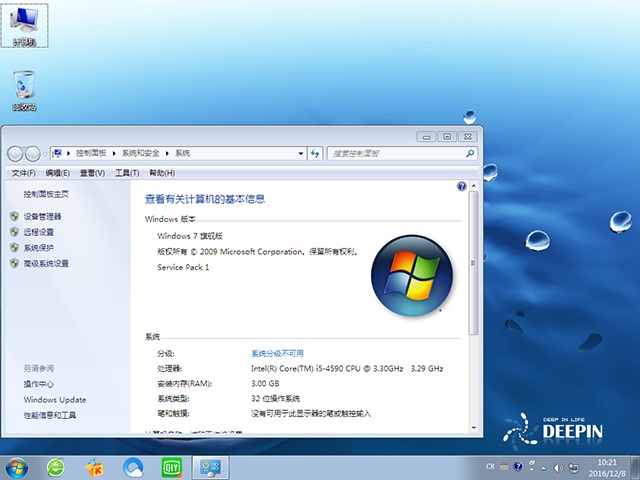Click Windows 7 旗舰版 edition text
This screenshot has height=480, width=640.
pyautogui.click(x=190, y=236)
